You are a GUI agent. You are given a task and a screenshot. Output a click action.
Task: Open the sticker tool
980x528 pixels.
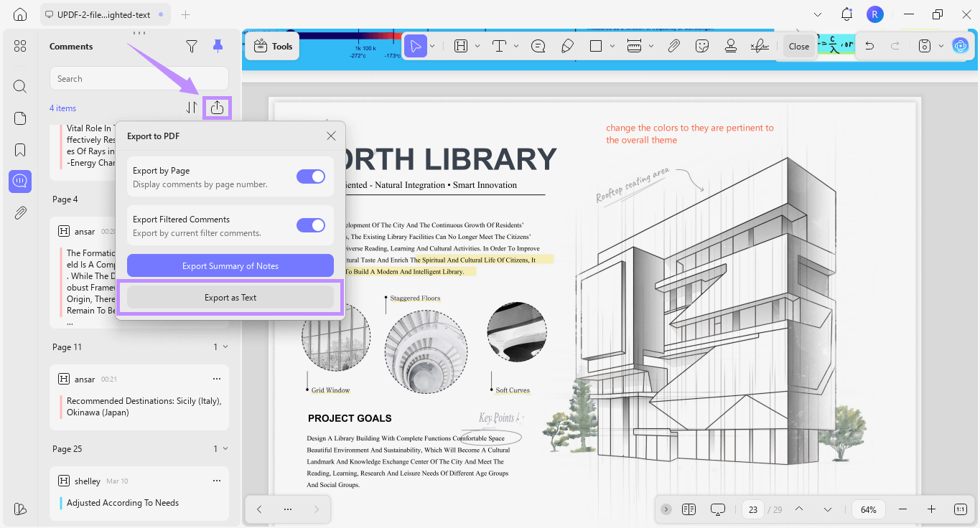[x=702, y=46]
